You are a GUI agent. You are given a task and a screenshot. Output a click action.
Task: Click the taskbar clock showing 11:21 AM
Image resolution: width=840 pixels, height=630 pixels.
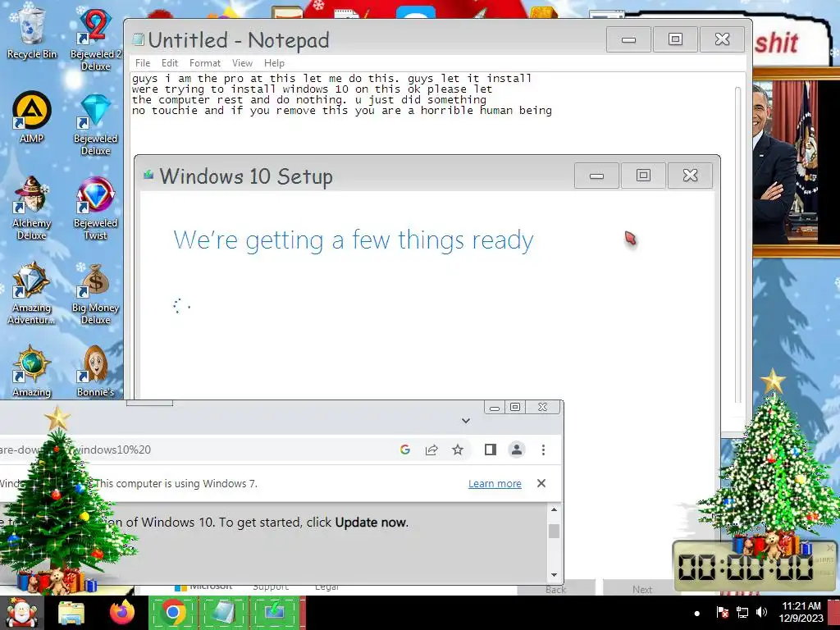click(x=801, y=612)
